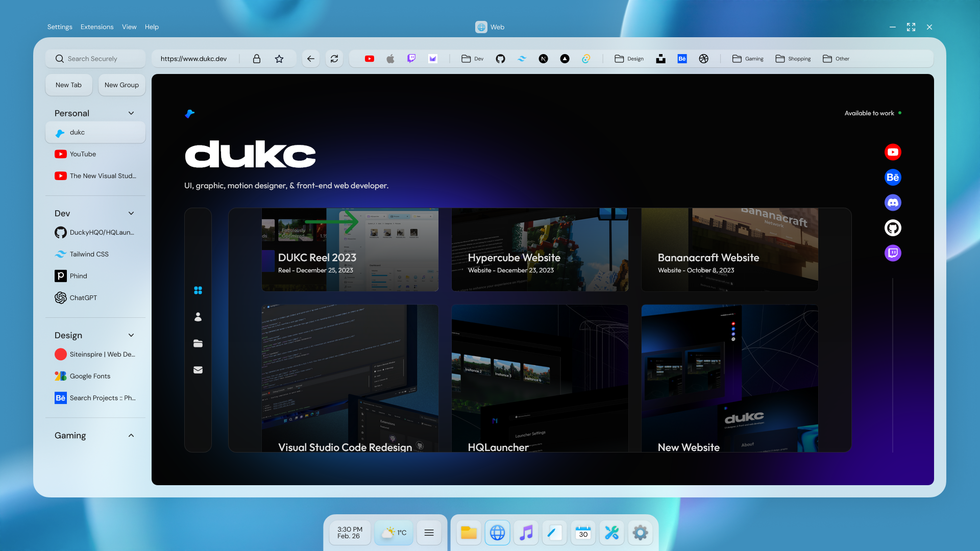This screenshot has height=551, width=980.
Task: Switch to The New Visual Stud... tab
Action: tap(95, 176)
